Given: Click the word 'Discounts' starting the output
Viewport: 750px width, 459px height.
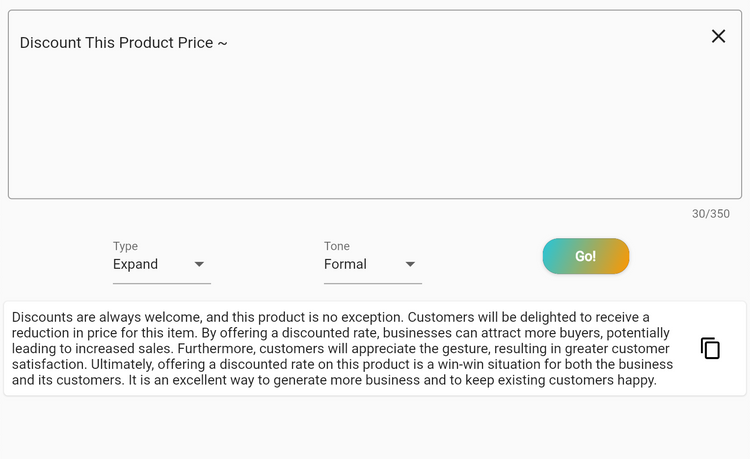Looking at the screenshot, I should (42, 317).
